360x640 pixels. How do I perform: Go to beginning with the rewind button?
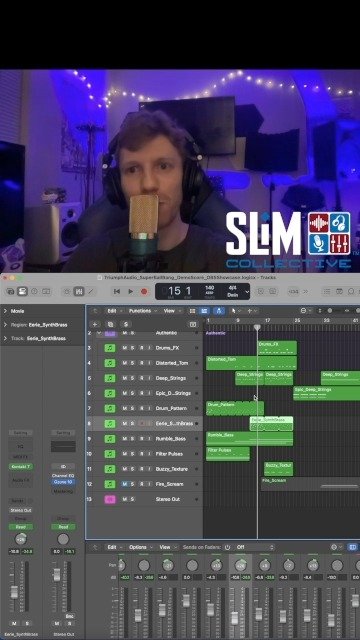click(117, 291)
